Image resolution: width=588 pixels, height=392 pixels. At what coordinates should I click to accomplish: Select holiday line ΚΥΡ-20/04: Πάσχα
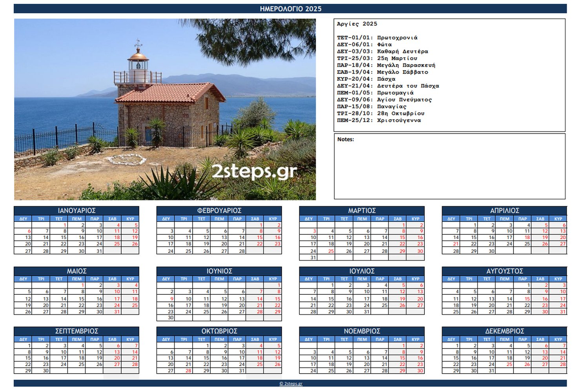(x=366, y=79)
